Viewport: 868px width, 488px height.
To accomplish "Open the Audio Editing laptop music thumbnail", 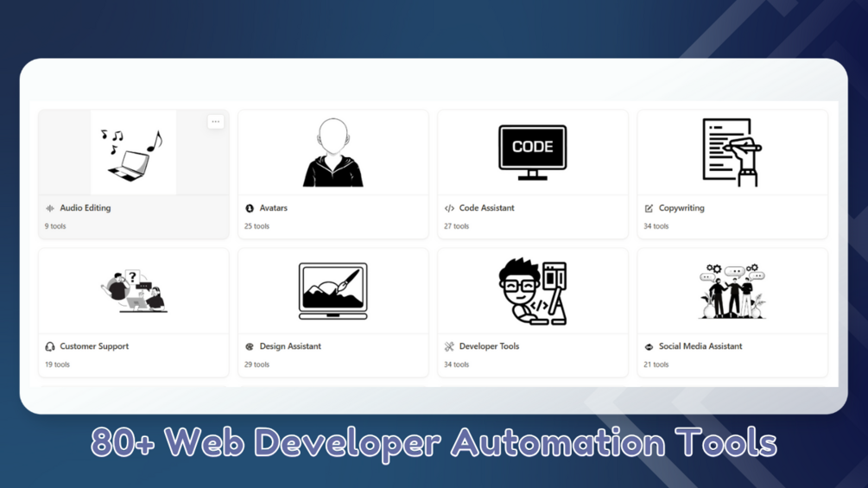I will (133, 152).
